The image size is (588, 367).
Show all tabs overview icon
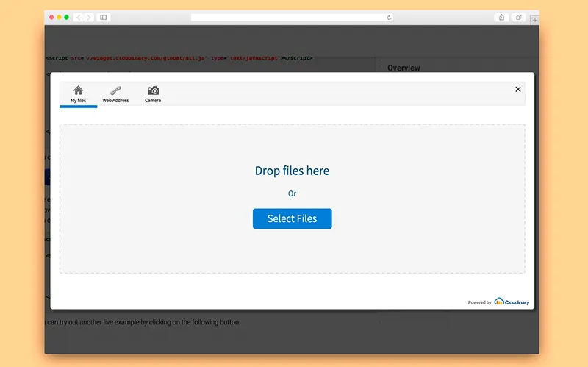[519, 17]
